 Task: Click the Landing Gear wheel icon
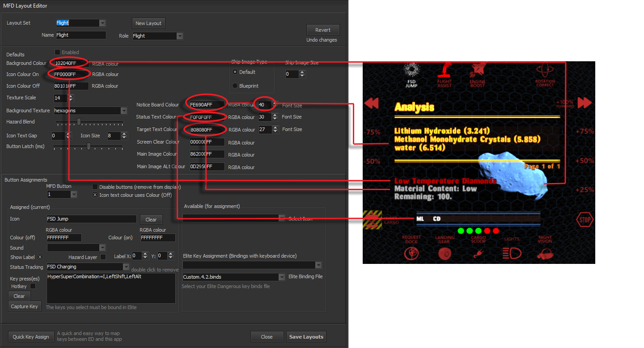[444, 254]
